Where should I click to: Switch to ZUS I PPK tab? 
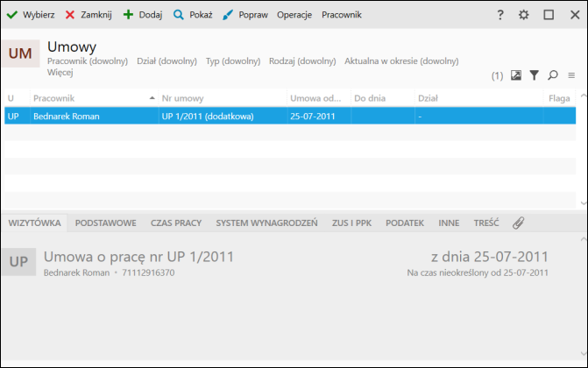(x=351, y=223)
